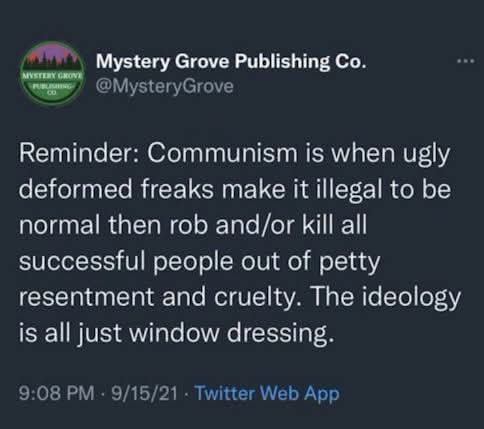Click the word "successful" in the tweet
The width and height of the screenshot is (484, 429).
[x=82, y=261]
